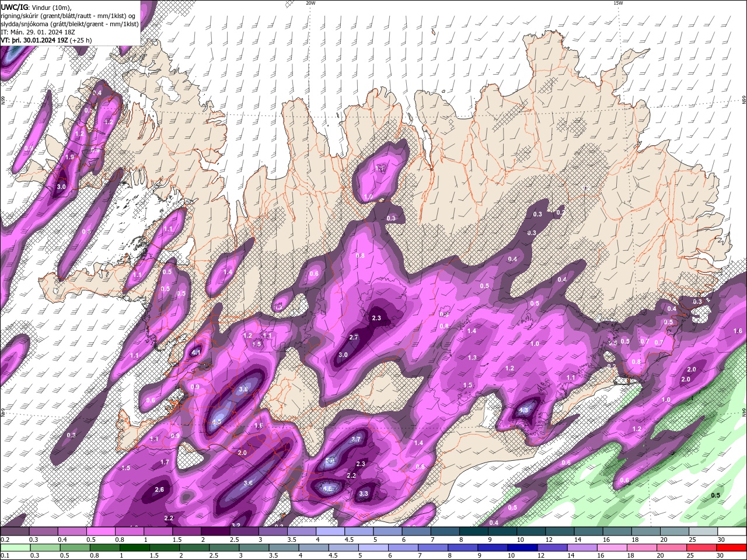Click the 3.7 precipitation value on the map
The width and height of the screenshot is (747, 560).
[356, 439]
